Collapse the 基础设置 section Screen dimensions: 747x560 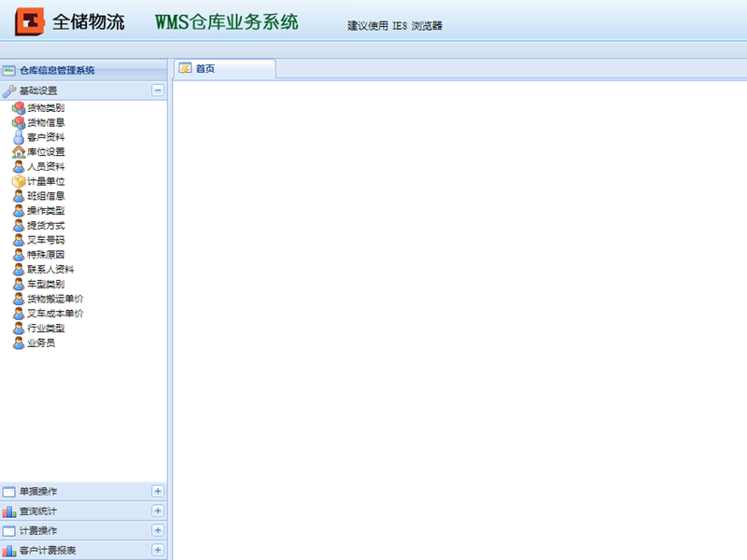tap(159, 91)
